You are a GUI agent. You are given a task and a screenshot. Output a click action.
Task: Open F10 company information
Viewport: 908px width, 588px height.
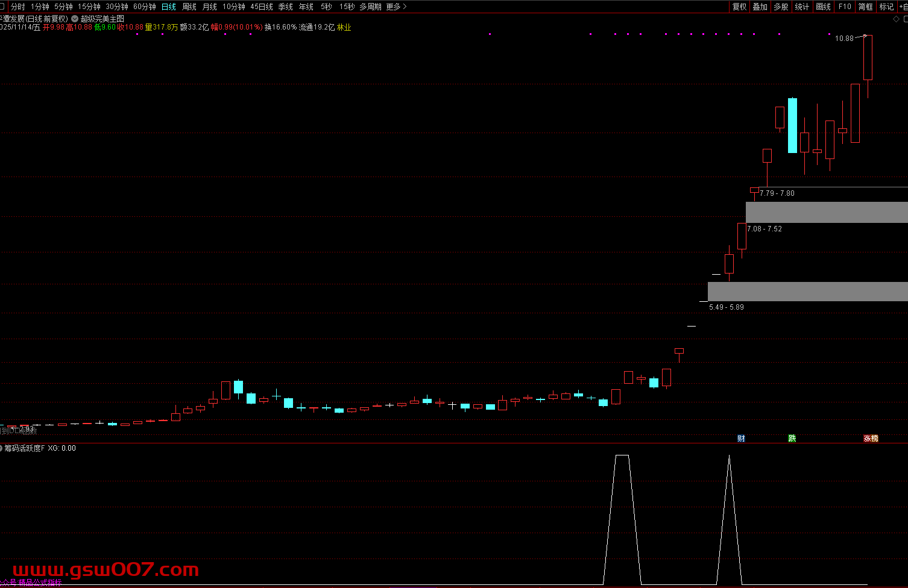tap(845, 7)
